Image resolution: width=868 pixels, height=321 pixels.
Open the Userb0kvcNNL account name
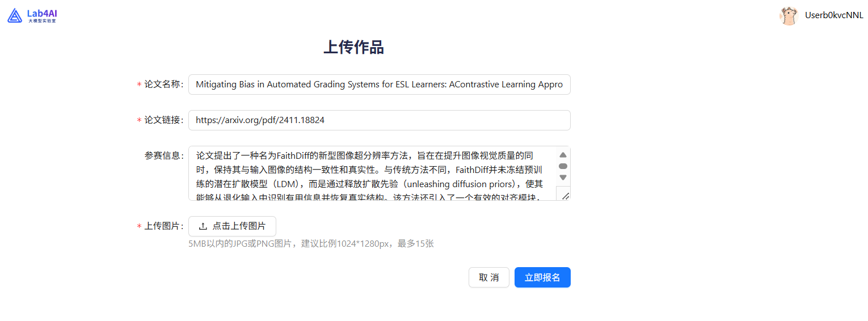[833, 16]
